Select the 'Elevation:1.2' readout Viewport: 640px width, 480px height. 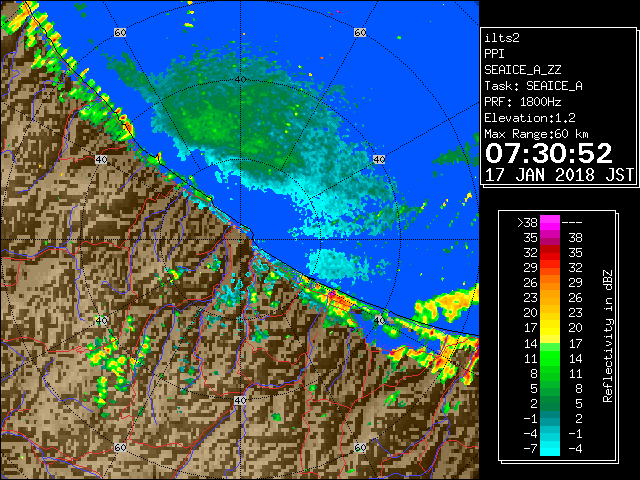click(530, 118)
